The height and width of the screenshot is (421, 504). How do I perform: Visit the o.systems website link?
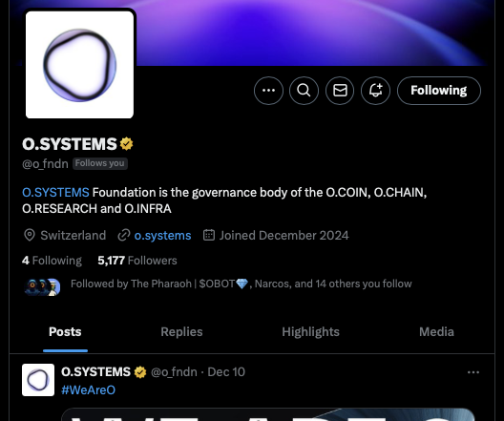point(162,236)
